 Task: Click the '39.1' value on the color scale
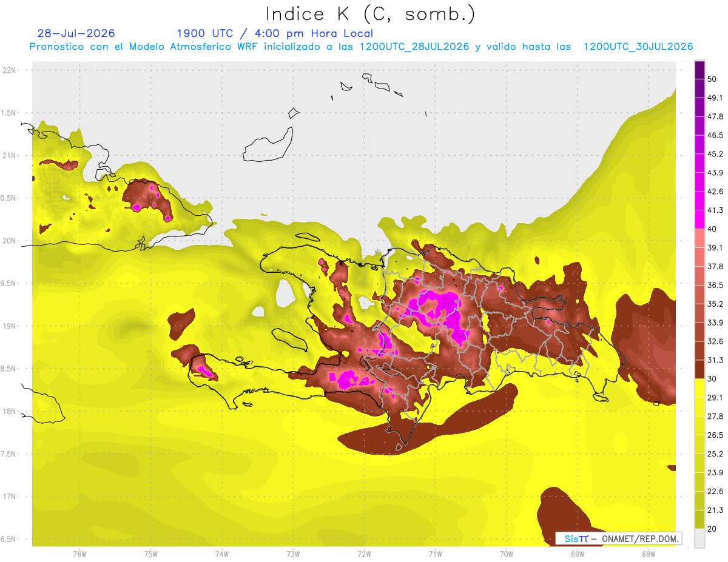coord(715,248)
